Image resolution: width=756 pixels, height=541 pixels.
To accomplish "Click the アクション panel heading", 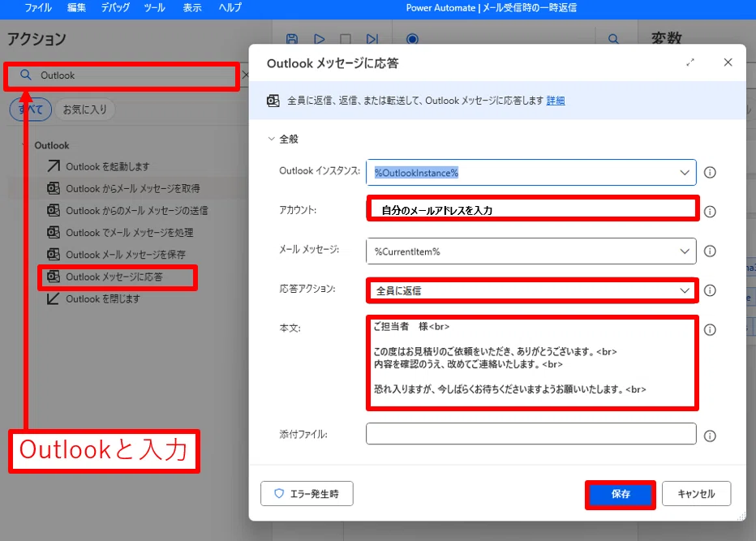I will click(37, 39).
